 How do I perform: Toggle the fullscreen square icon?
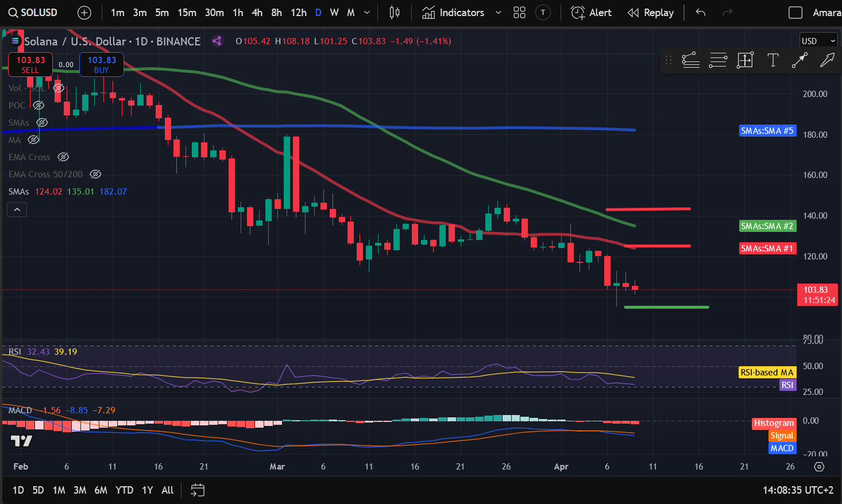pyautogui.click(x=795, y=13)
